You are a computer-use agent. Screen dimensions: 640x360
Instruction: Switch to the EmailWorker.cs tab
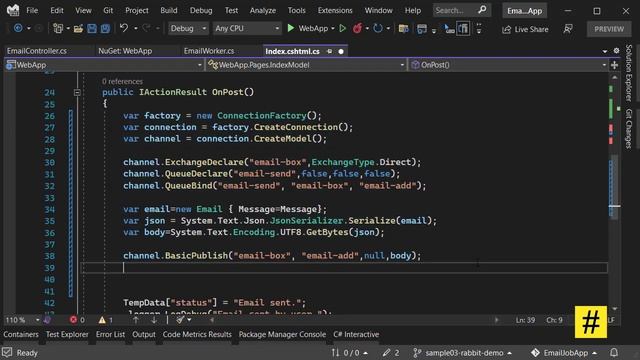pos(209,51)
